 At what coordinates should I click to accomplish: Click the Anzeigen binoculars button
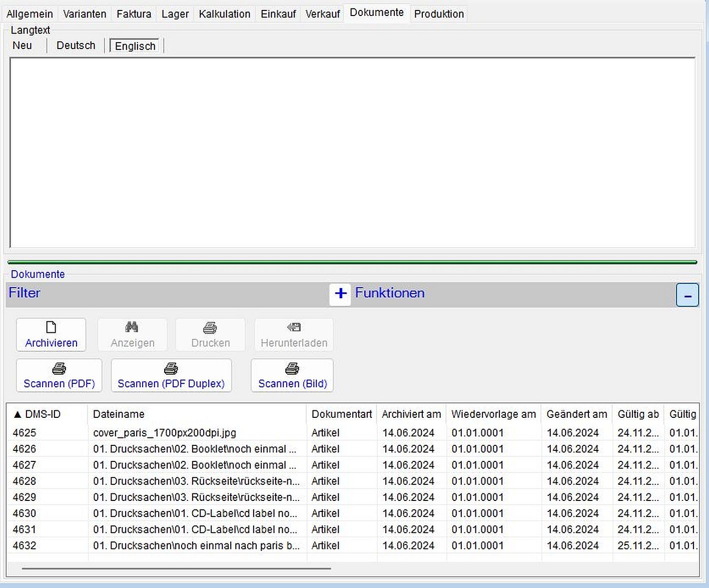point(132,335)
